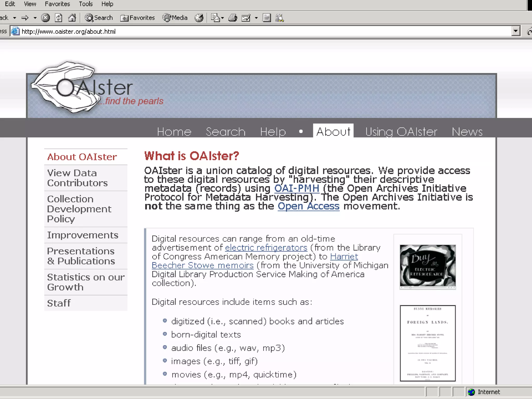532x399 pixels.
Task: Follow the OAI-PMH hyperlink
Action: coord(297,188)
